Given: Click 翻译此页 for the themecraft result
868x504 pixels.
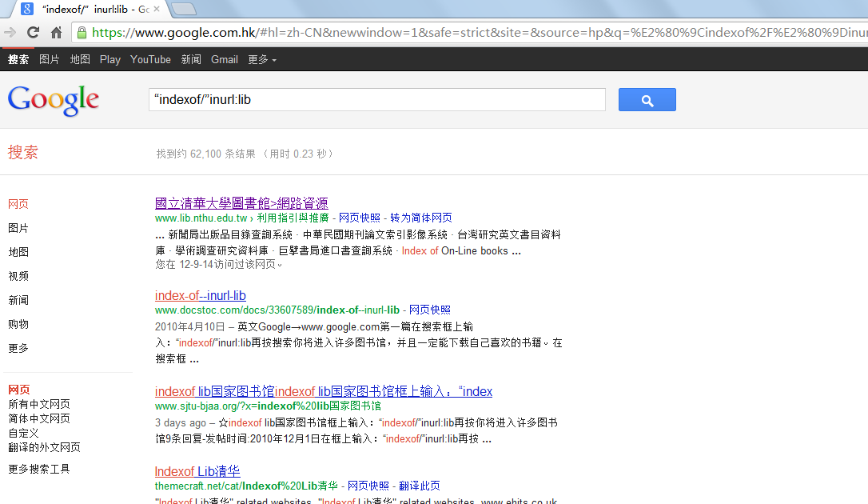Looking at the screenshot, I should [419, 486].
